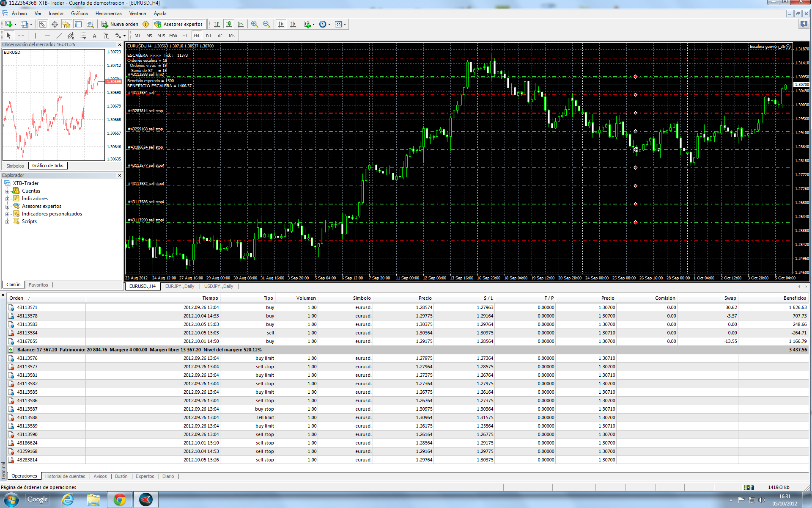Screen dimensions: 812x508
Task: Select the D1 timeframe button
Action: point(208,36)
